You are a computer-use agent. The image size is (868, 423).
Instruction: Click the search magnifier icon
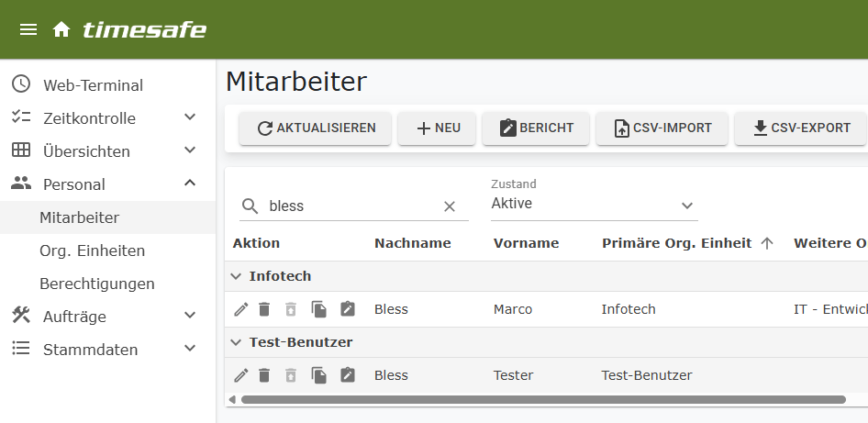(250, 206)
